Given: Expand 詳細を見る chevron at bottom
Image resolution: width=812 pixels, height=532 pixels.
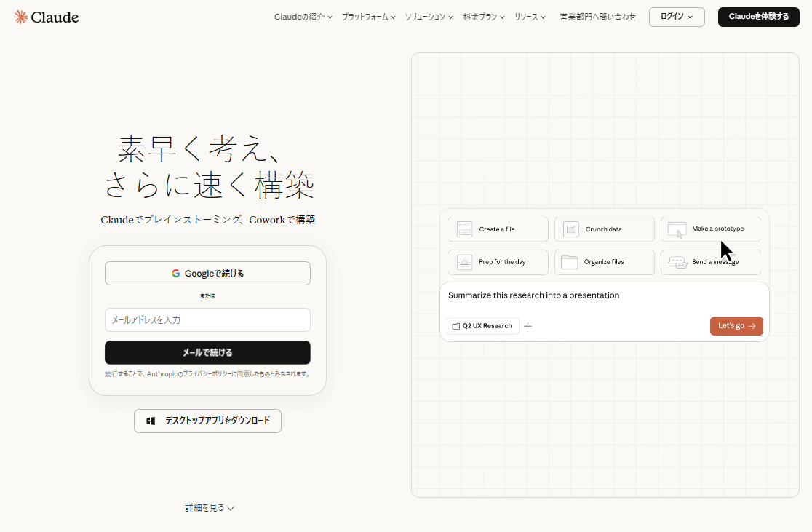Looking at the screenshot, I should [231, 508].
